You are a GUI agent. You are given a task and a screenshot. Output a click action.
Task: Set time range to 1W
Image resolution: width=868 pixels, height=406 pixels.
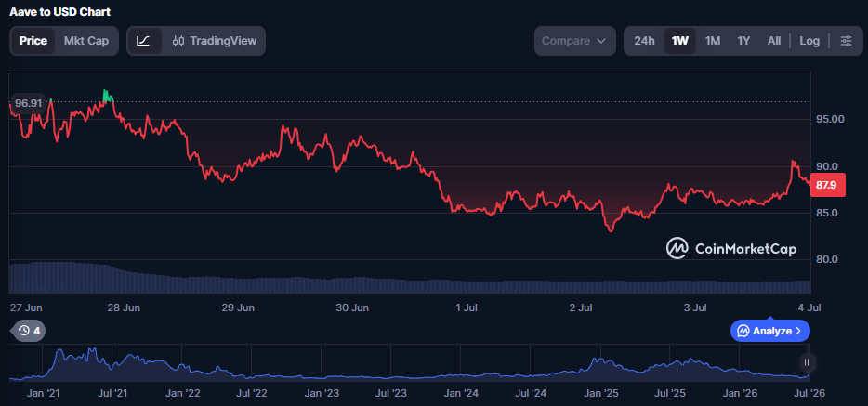click(x=679, y=41)
